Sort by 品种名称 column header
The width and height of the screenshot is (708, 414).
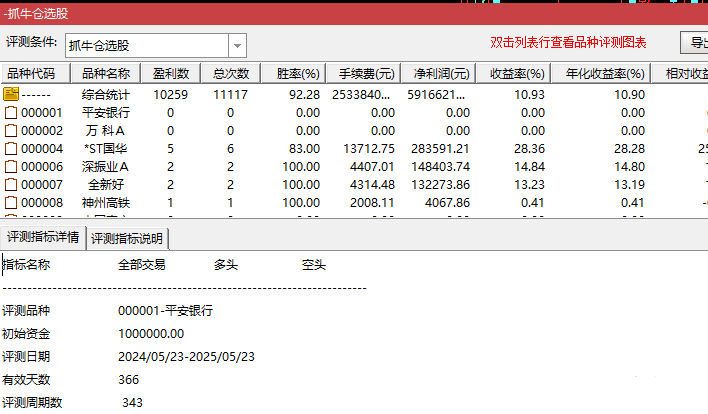(x=106, y=74)
